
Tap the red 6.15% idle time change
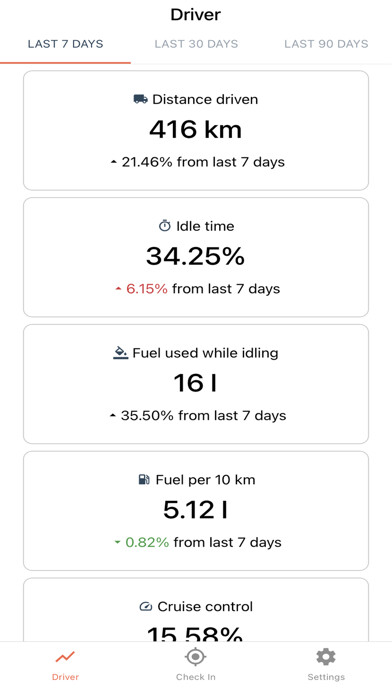pyautogui.click(x=147, y=289)
